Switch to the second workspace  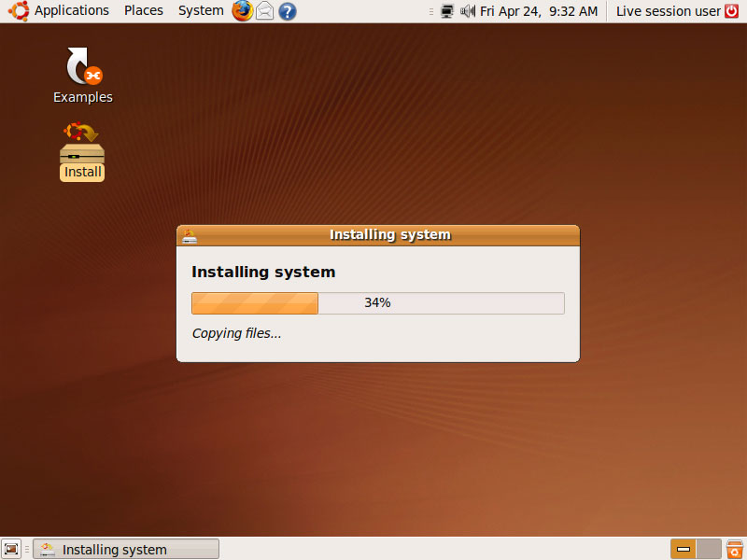709,549
